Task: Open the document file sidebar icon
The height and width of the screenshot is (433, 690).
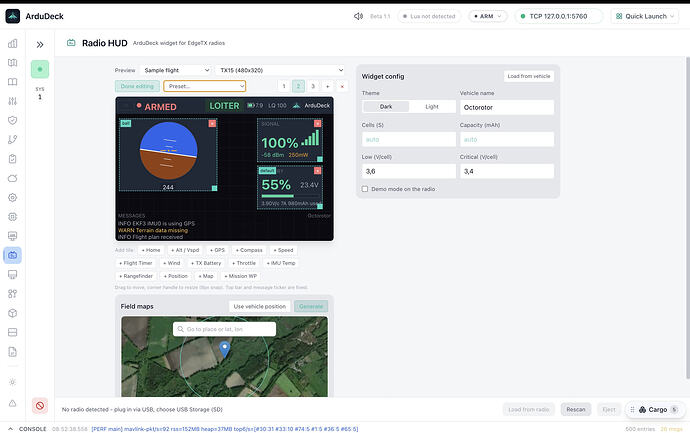Action: [x=13, y=352]
